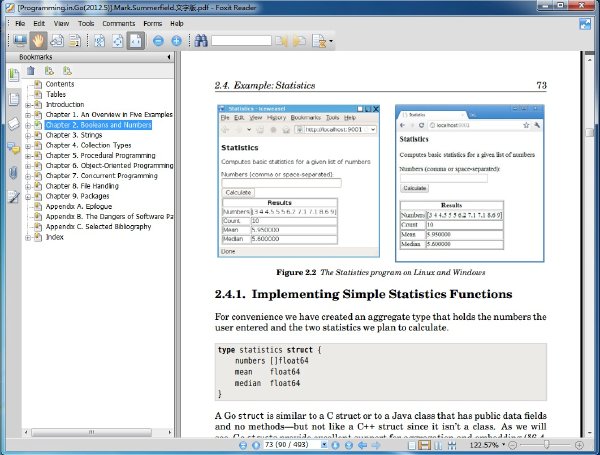Toggle the Fit Width page icon
The width and height of the screenshot is (600, 455).
pos(136,41)
